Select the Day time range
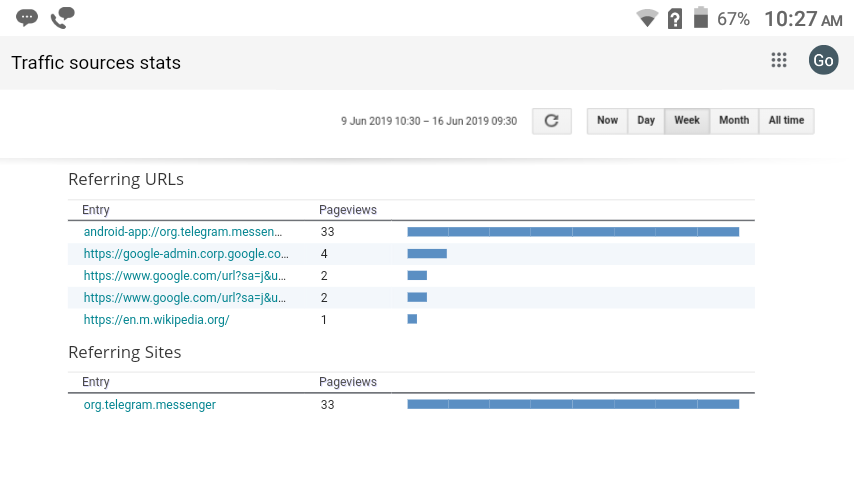 (646, 120)
